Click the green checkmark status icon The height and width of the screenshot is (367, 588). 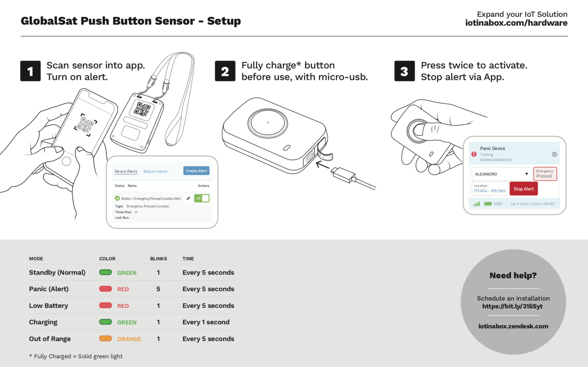pos(117,198)
